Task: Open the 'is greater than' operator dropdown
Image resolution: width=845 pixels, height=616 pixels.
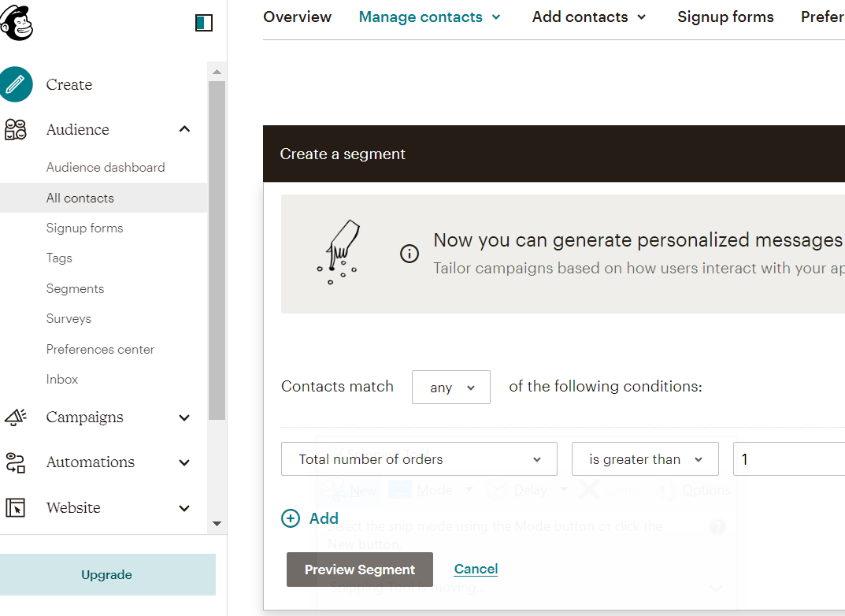Action: tap(645, 459)
